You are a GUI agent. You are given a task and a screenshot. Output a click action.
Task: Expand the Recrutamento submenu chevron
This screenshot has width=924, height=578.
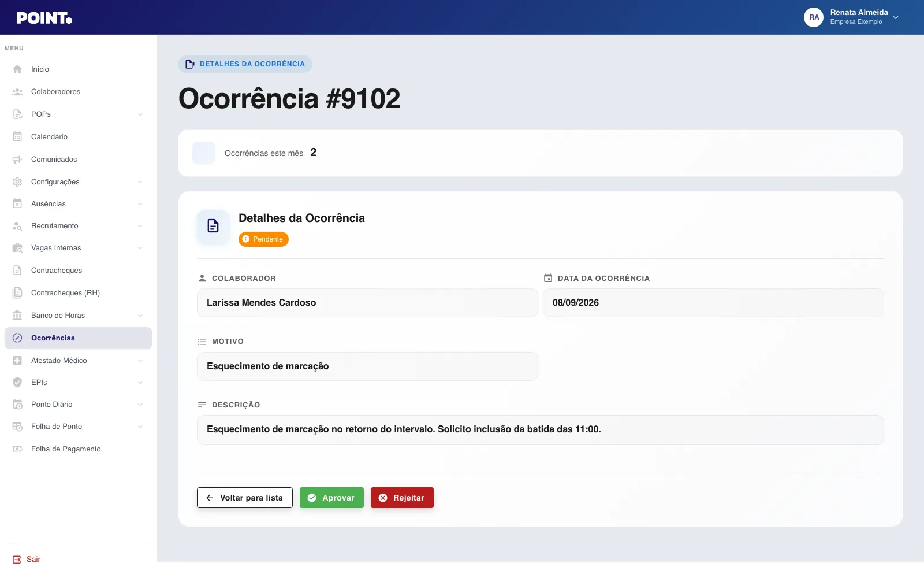point(140,226)
